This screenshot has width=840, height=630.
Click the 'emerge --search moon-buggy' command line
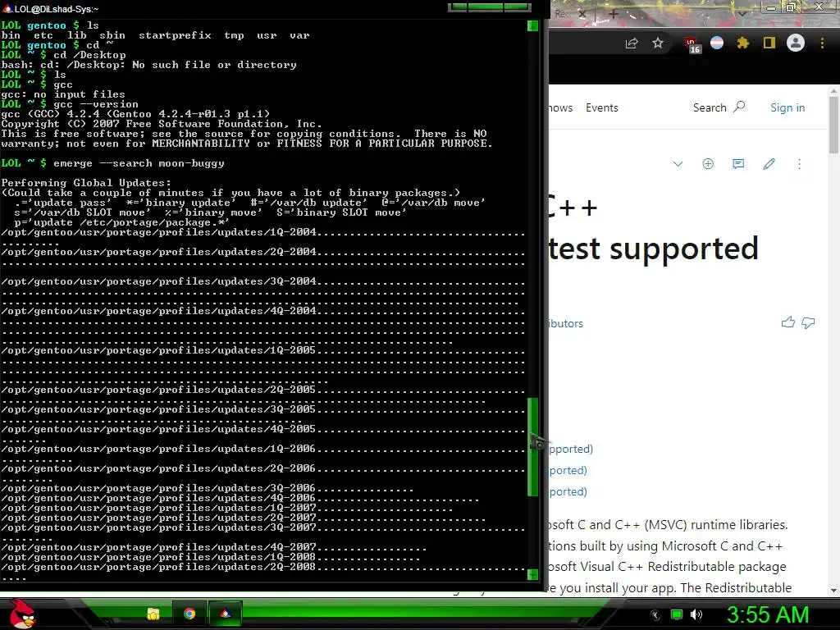[112, 163]
